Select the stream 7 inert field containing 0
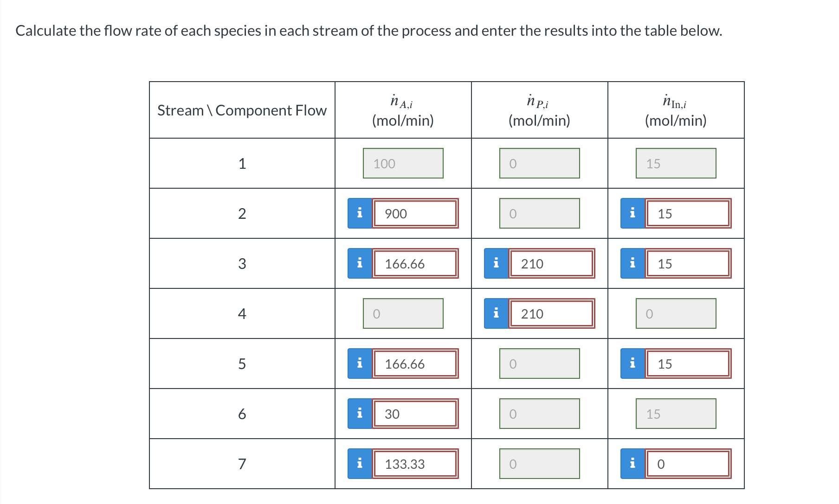Image resolution: width=839 pixels, height=504 pixels. pos(688,464)
